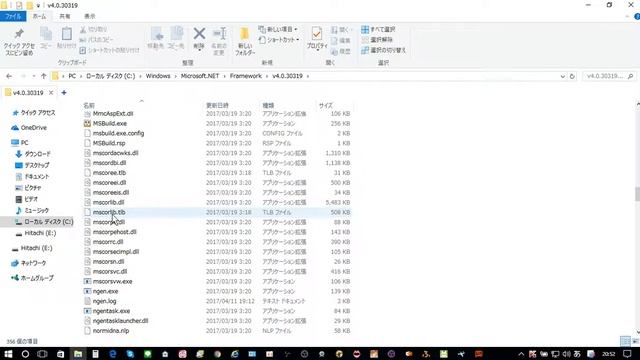
Task: Sort by Date Modified (更新日時) column
Action: point(218,105)
